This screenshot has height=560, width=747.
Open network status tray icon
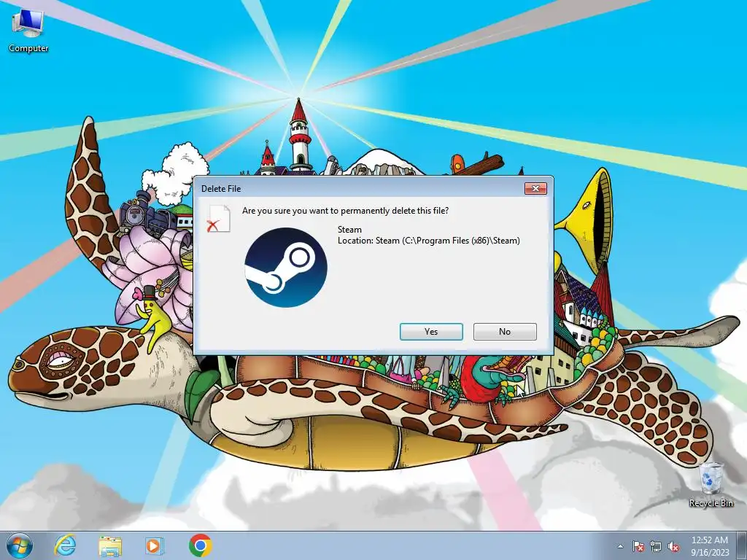click(656, 546)
